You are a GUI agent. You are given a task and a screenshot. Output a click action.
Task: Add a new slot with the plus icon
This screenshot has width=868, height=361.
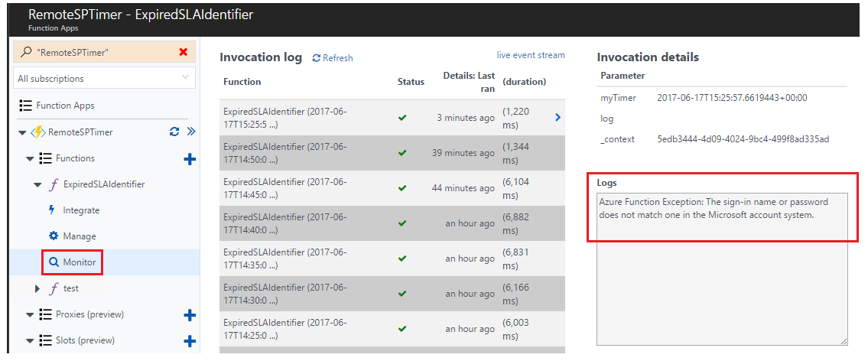click(x=190, y=341)
